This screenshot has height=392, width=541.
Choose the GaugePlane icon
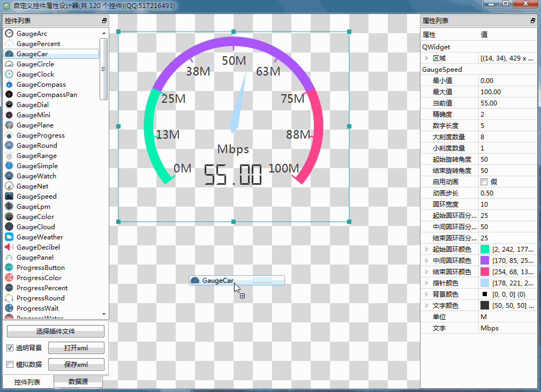[x=9, y=125]
